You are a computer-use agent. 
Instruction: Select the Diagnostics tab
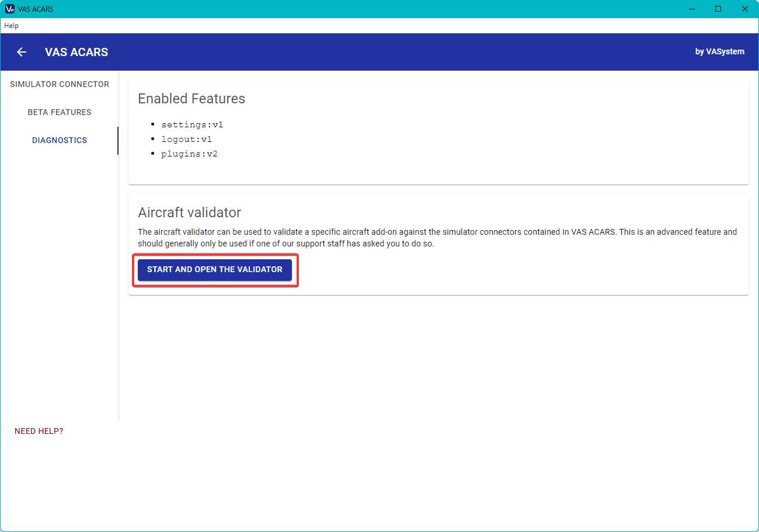click(60, 140)
